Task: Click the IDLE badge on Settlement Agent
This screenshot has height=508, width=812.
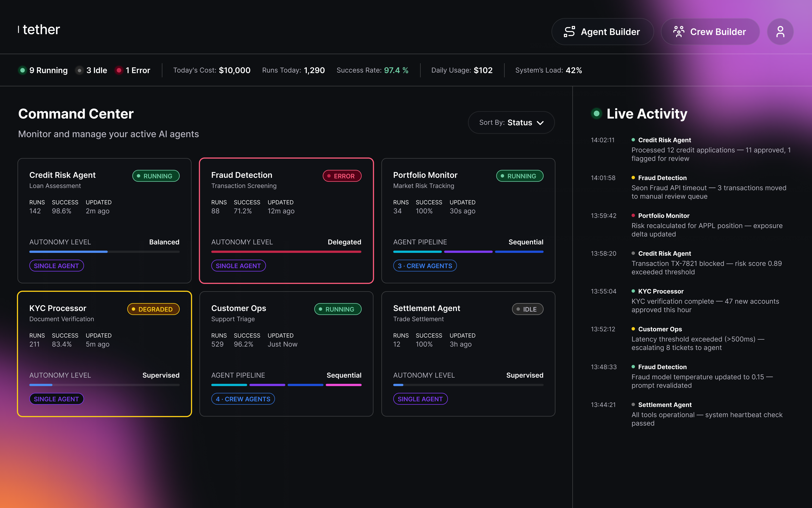Action: [x=527, y=309]
